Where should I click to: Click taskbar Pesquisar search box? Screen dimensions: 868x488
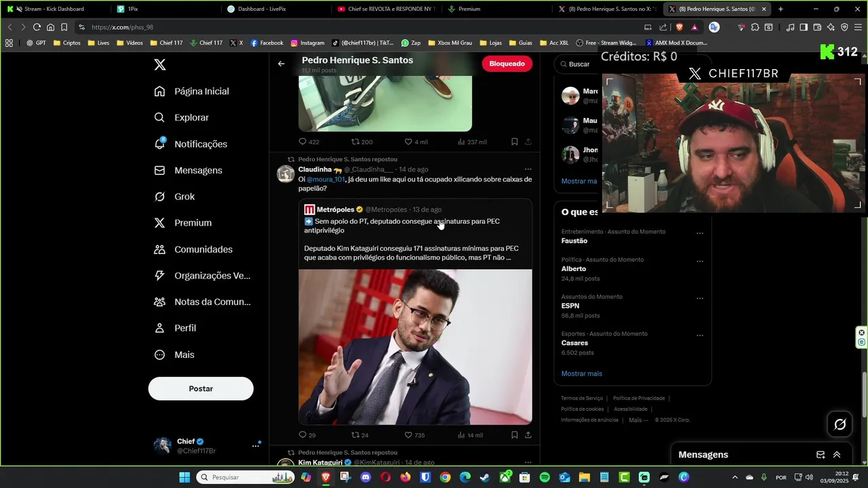tap(245, 477)
